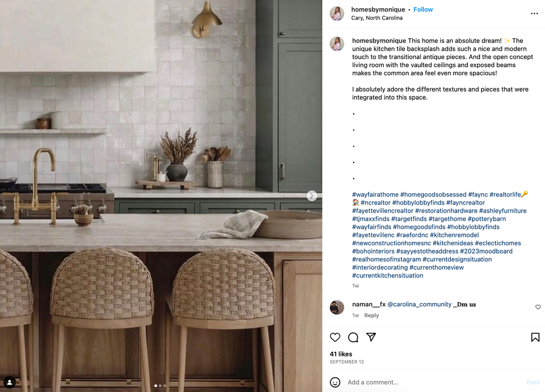Show tagged people icon on the photo
The image size is (545, 392).
click(x=9, y=383)
